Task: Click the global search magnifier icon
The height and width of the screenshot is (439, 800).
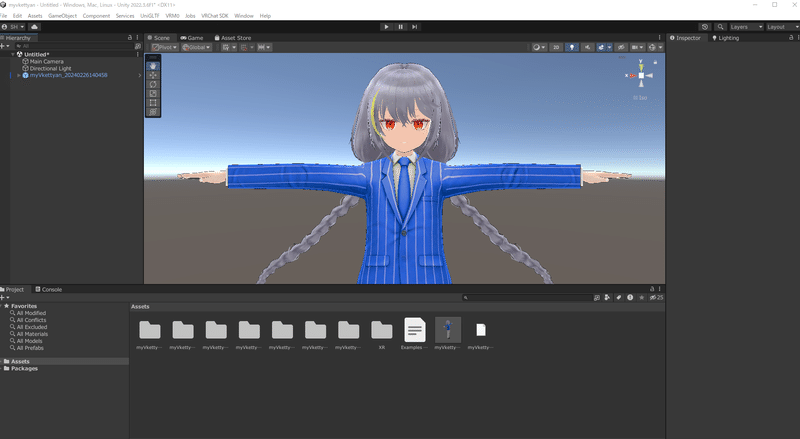Action: 720,27
